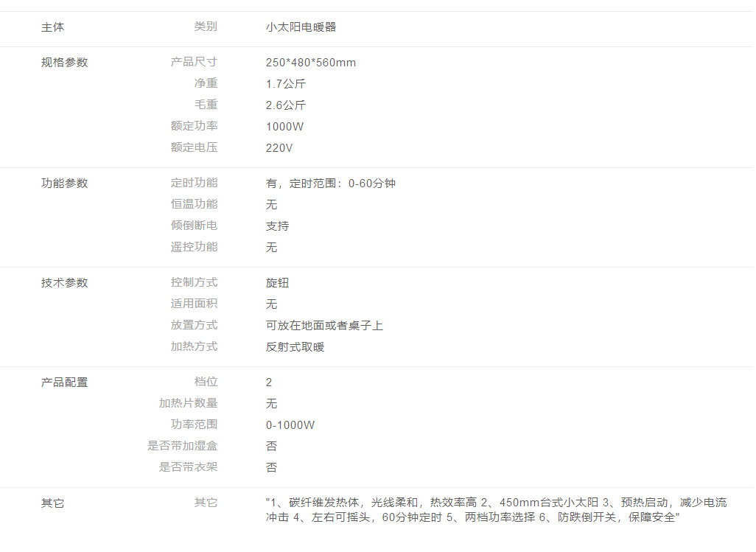Screen dimensions: 756x552
Task: Click the 支持 value for tip-over protection
Action: click(x=277, y=226)
